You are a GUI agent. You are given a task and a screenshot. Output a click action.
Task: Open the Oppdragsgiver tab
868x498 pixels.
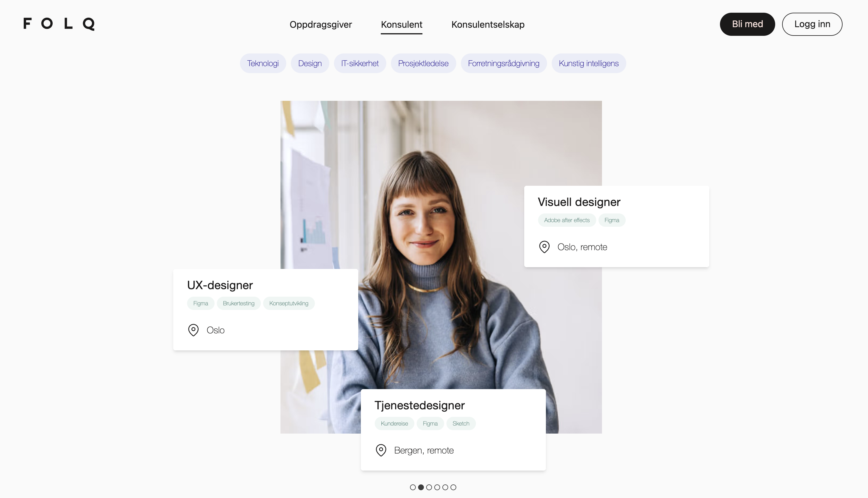pyautogui.click(x=320, y=25)
